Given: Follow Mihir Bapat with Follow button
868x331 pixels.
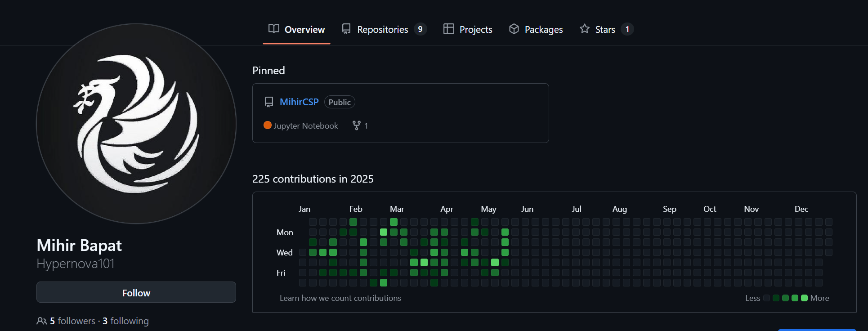Looking at the screenshot, I should pos(136,292).
